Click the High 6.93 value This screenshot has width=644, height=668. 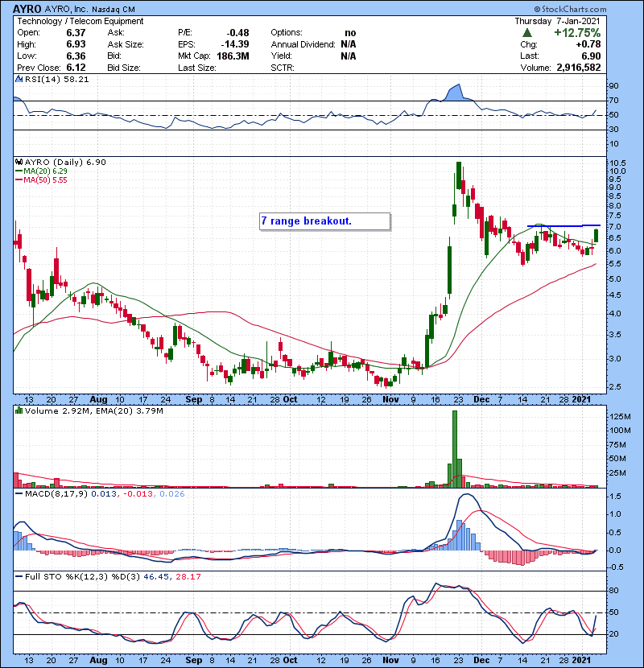coord(76,44)
